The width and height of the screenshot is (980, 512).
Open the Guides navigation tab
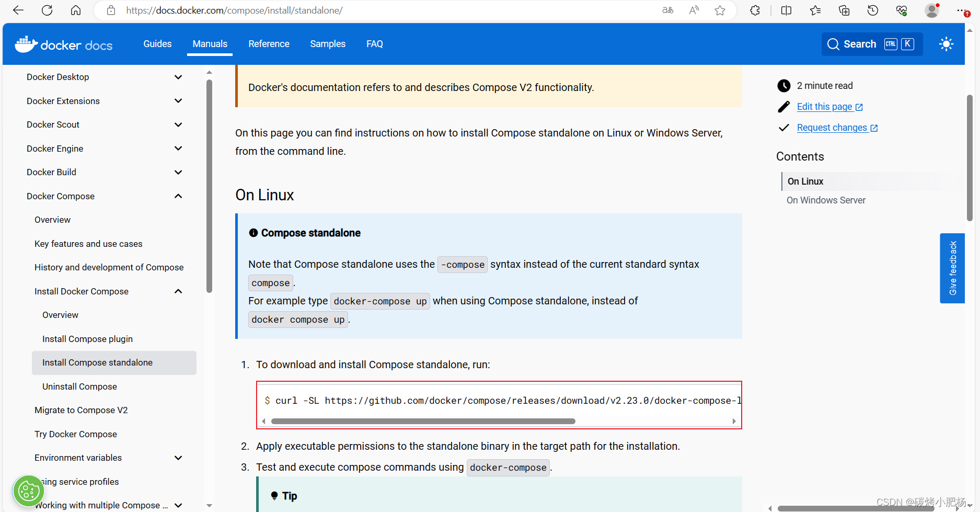click(157, 44)
